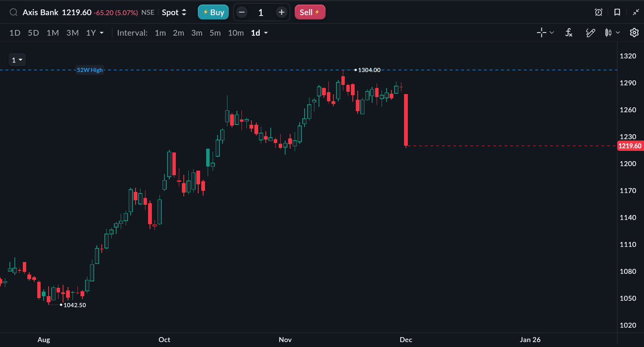Collapse the chart from fullscreen
Viewport: 644px width, 347px height.
tap(636, 12)
